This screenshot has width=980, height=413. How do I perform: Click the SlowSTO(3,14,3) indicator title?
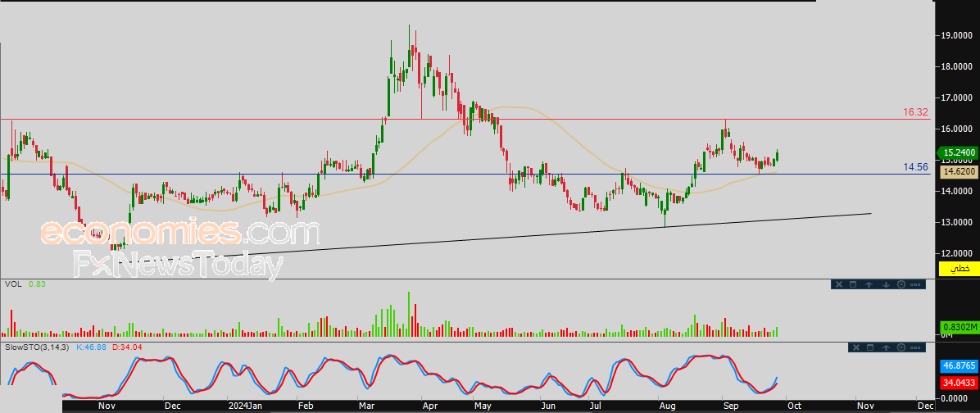[38, 346]
